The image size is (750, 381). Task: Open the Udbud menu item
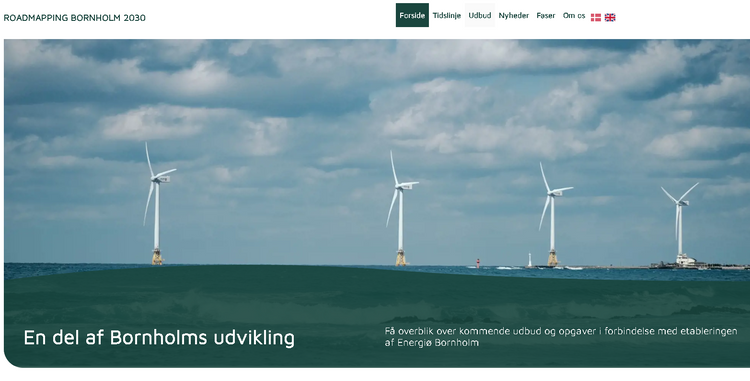[480, 15]
